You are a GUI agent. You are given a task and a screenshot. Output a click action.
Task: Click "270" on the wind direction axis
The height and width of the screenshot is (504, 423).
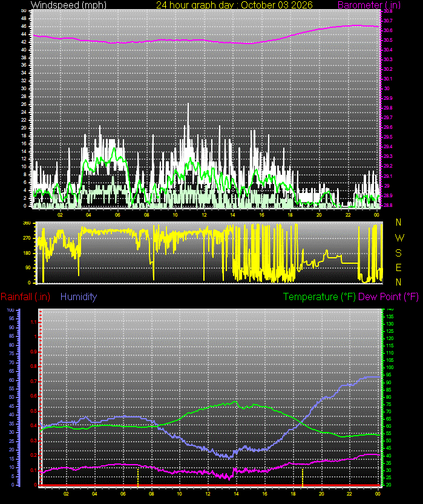(27, 238)
